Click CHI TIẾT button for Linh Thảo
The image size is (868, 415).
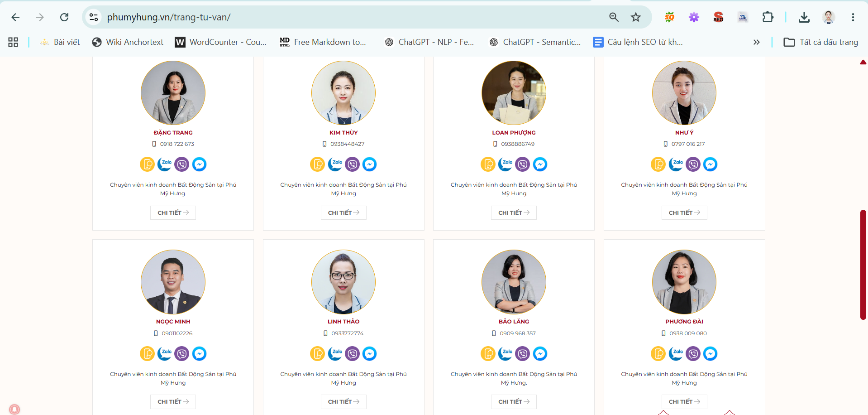[x=343, y=402]
